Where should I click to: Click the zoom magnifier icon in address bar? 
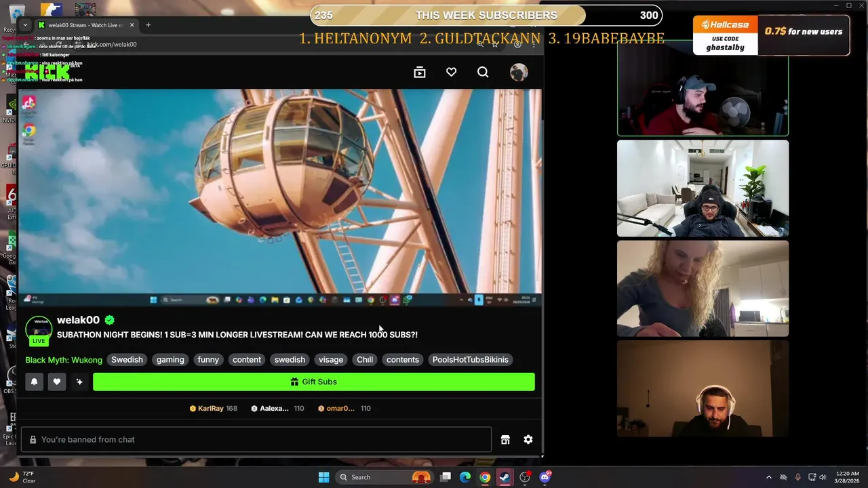tap(480, 44)
